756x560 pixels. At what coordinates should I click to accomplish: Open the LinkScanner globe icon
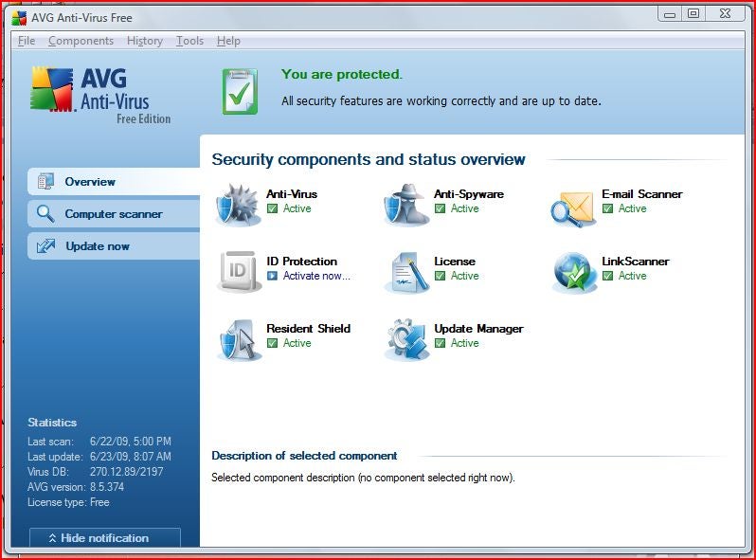(x=574, y=273)
